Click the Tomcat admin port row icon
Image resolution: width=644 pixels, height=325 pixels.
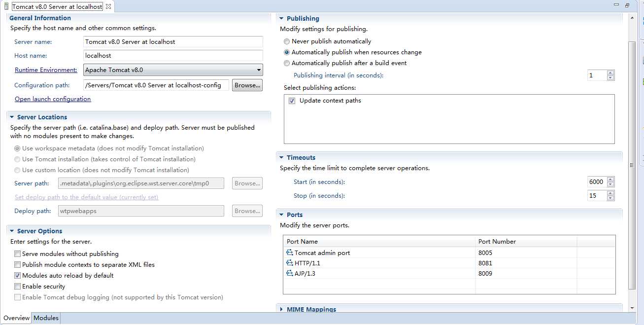pyautogui.click(x=289, y=253)
